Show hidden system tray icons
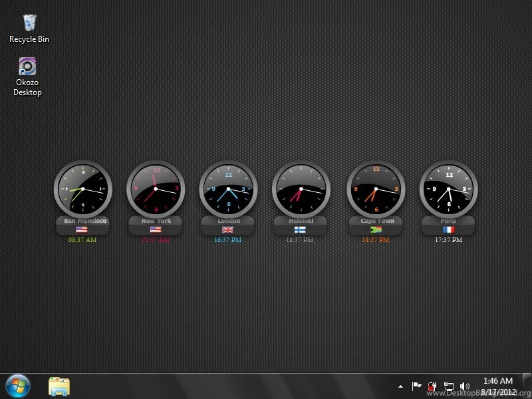This screenshot has height=399, width=532. click(400, 386)
